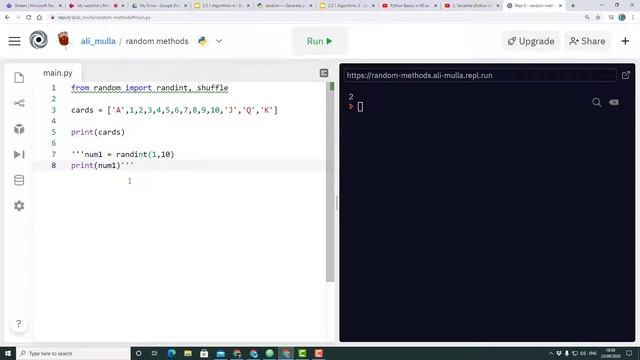This screenshot has height=360, width=640.
Task: Open the hamburger sidebar menu
Action: [x=14, y=41]
